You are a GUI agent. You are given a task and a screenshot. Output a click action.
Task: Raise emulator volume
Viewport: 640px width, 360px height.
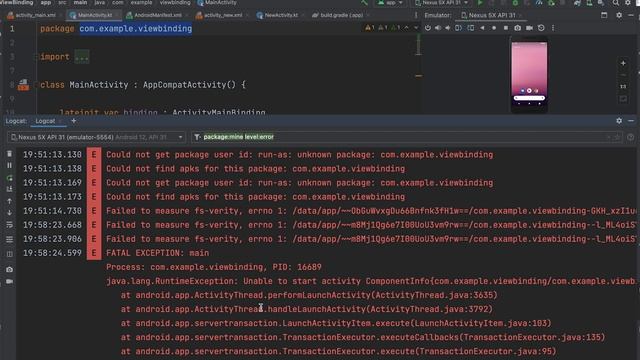click(438, 28)
